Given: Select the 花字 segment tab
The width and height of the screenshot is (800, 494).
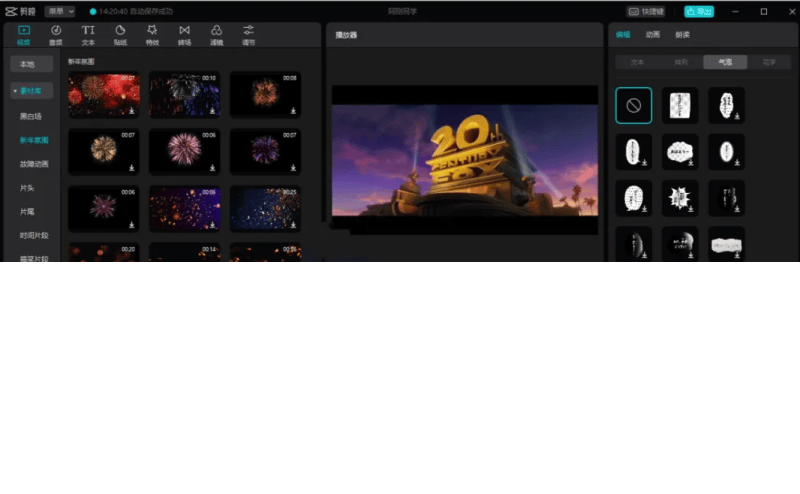Looking at the screenshot, I should click(769, 62).
